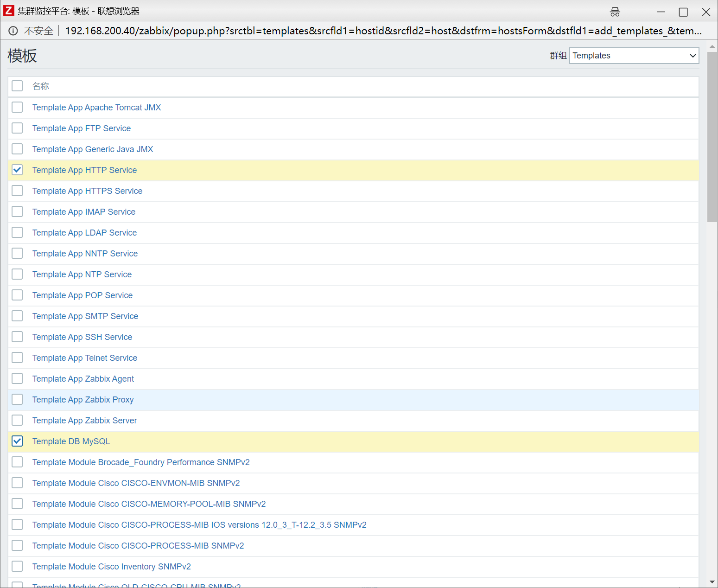Click the Template App Zabbix Server link
Image resolution: width=718 pixels, height=588 pixels.
tap(85, 421)
